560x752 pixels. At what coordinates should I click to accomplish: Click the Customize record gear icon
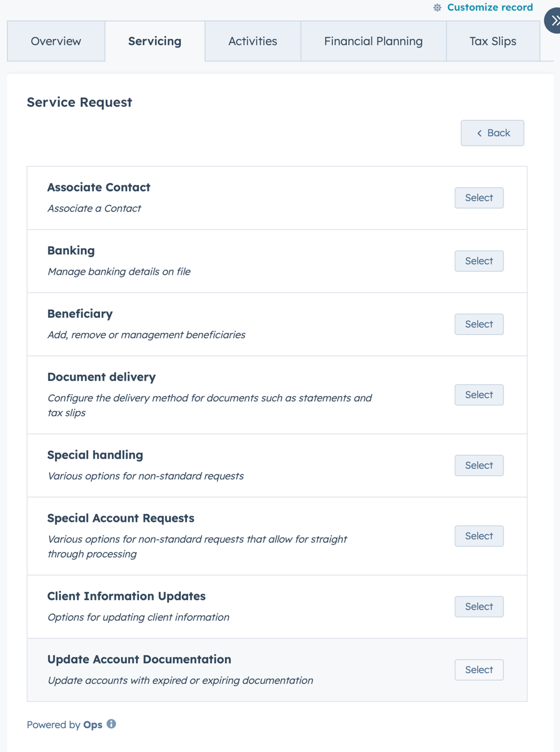tap(437, 7)
